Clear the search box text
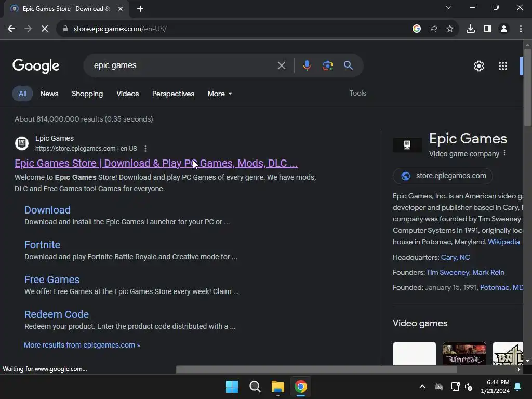This screenshot has width=532, height=399. [282, 65]
